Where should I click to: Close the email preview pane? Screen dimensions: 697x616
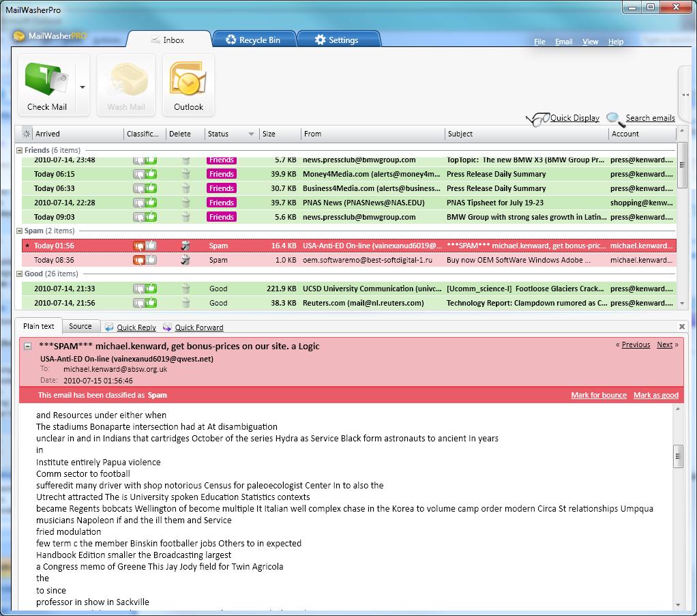(682, 327)
